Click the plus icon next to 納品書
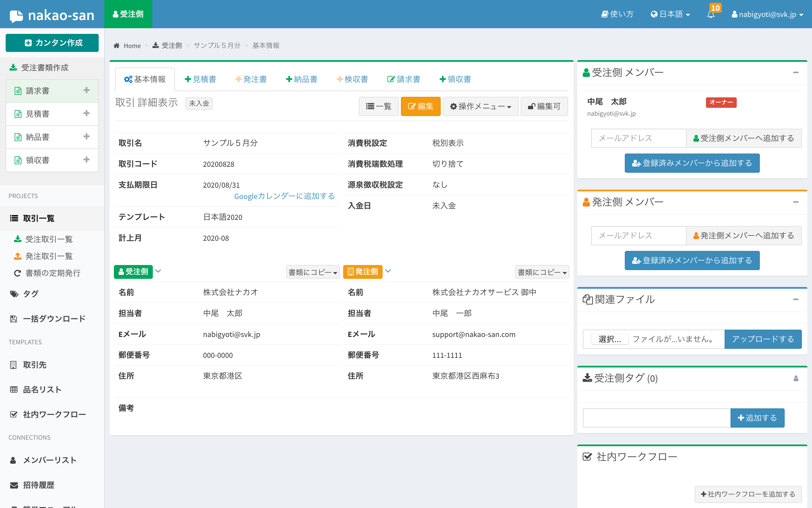The image size is (812, 508). click(x=87, y=136)
